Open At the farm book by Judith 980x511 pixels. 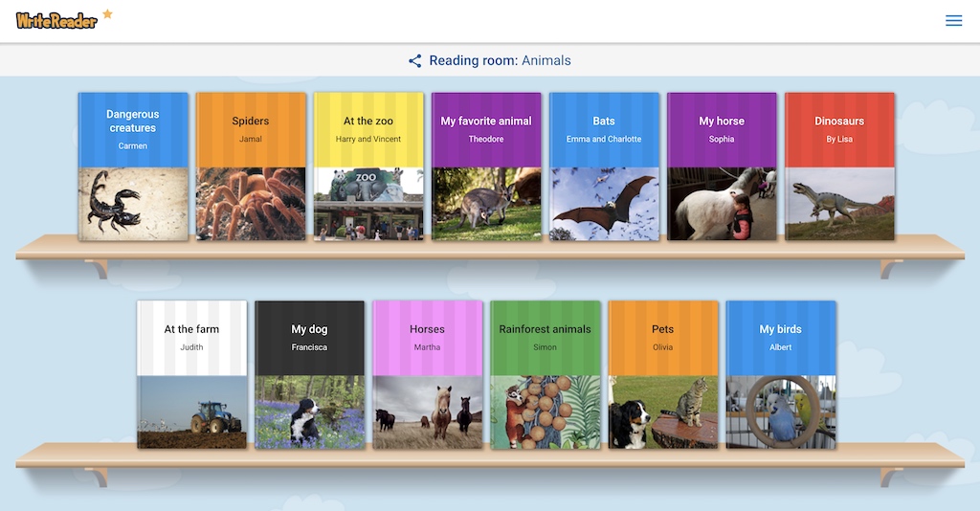[x=191, y=375]
